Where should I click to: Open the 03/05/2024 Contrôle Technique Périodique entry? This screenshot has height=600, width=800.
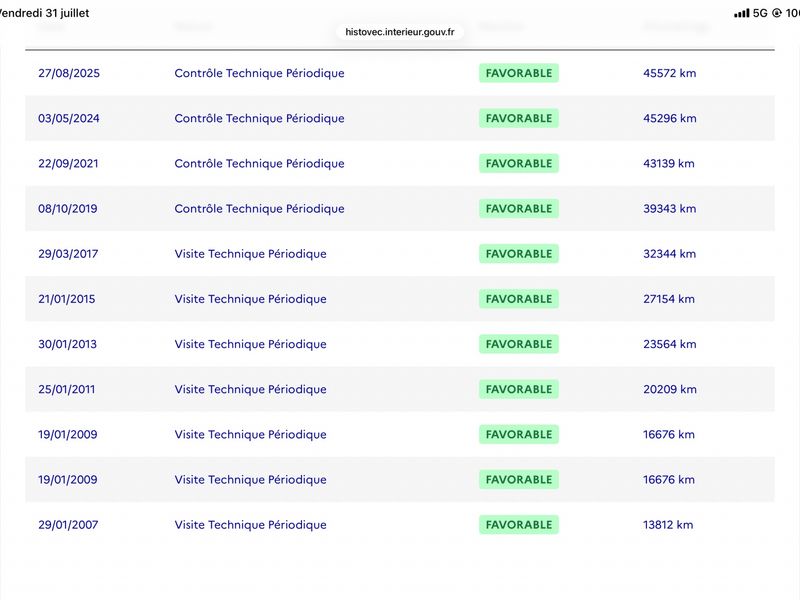coord(259,118)
